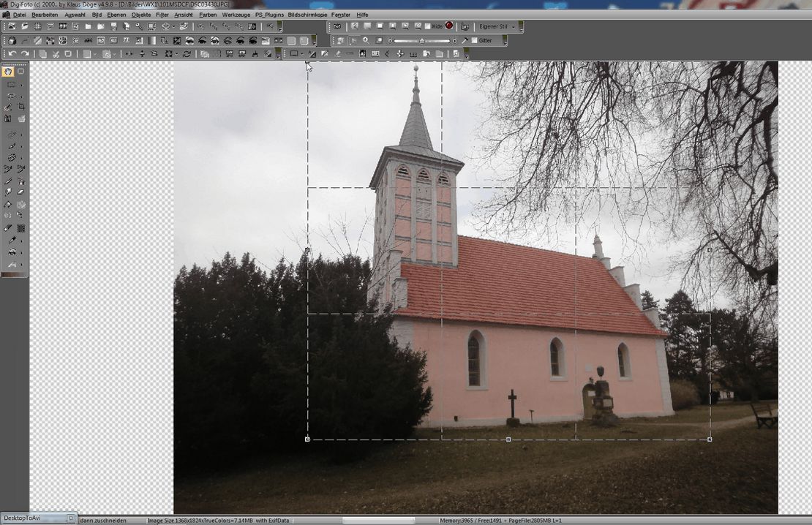The height and width of the screenshot is (525, 812).
Task: Expand the rectangular selection tool flyout arrow
Action: [20, 85]
